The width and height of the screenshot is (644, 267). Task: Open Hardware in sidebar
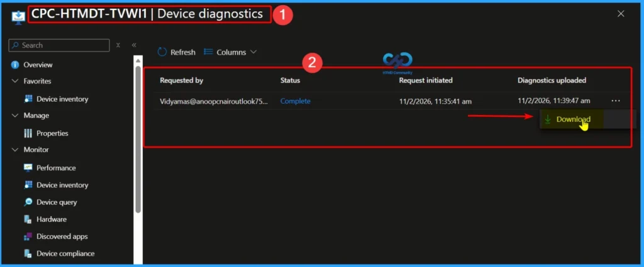click(52, 219)
